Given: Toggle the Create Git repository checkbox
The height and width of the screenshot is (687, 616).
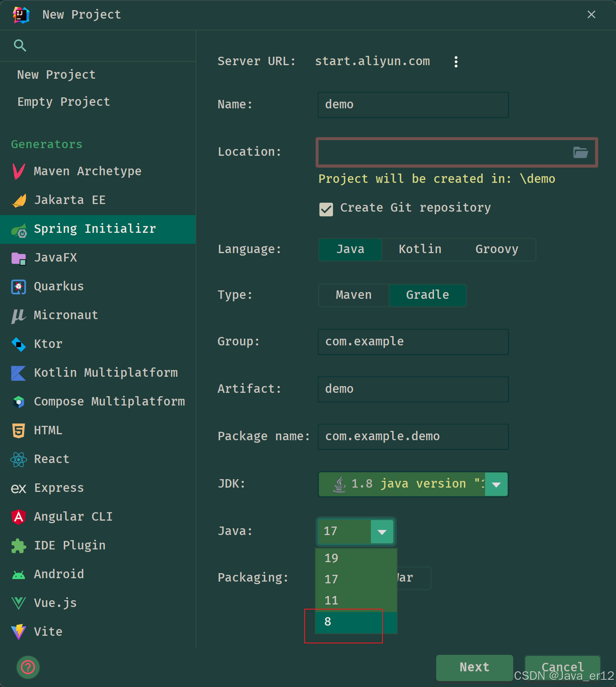Looking at the screenshot, I should point(326,209).
